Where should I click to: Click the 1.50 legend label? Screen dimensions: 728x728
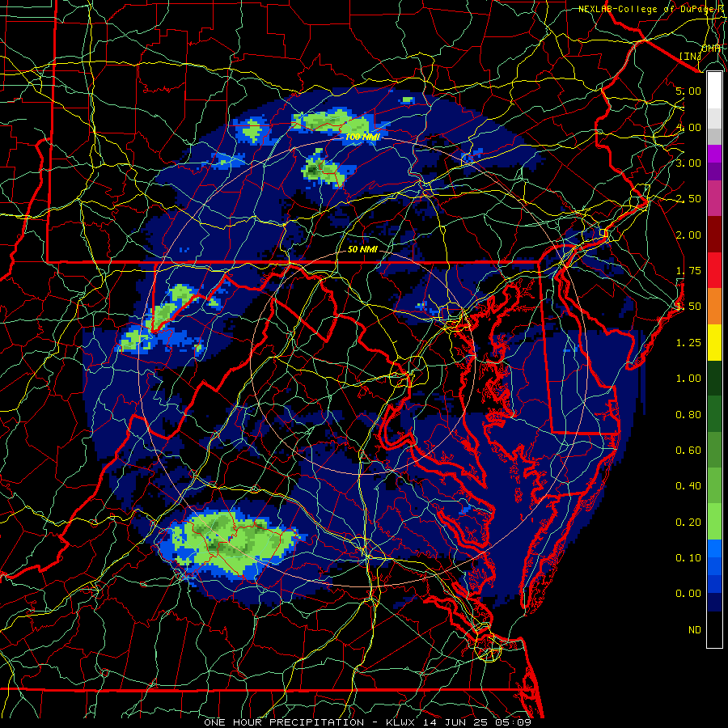688,307
